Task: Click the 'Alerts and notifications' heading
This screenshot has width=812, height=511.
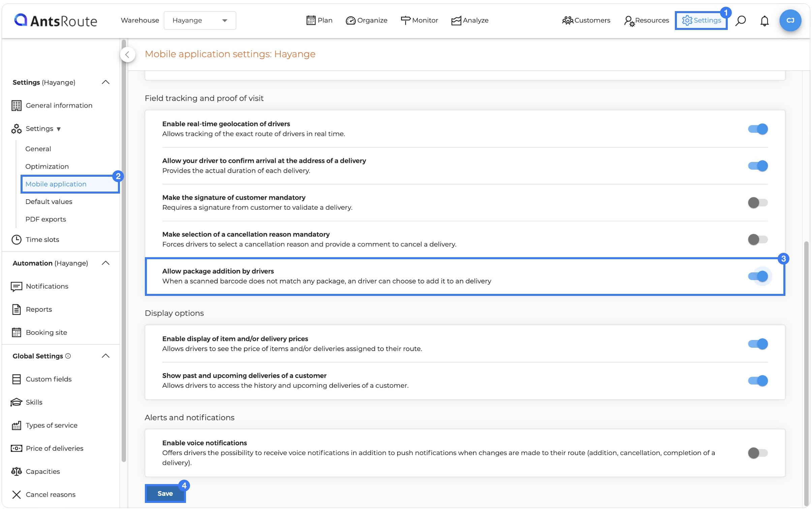Action: pos(189,418)
